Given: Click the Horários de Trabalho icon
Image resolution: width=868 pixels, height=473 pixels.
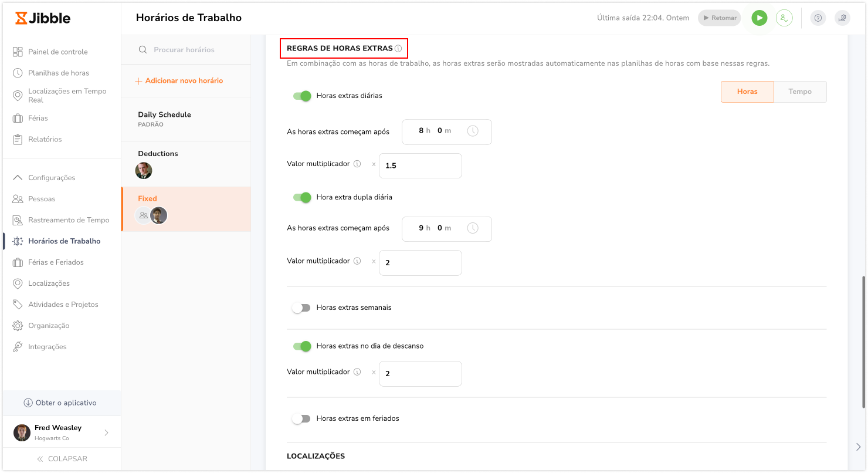Looking at the screenshot, I should click(18, 241).
